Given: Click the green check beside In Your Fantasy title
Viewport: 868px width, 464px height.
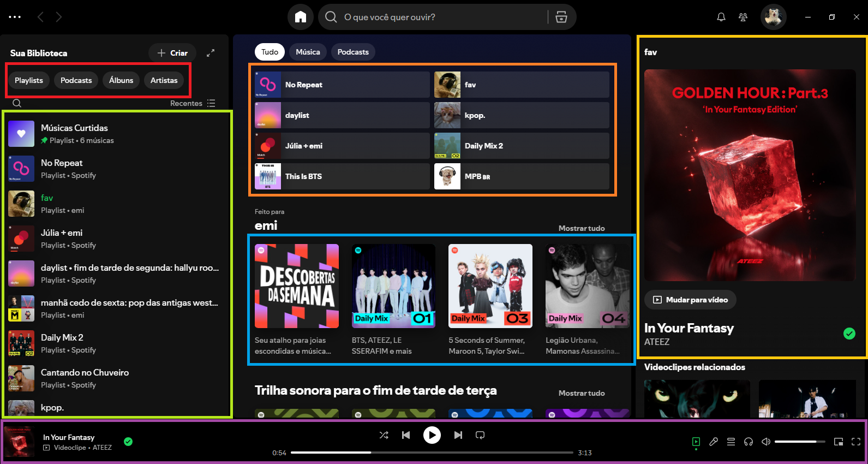Looking at the screenshot, I should click(x=849, y=334).
